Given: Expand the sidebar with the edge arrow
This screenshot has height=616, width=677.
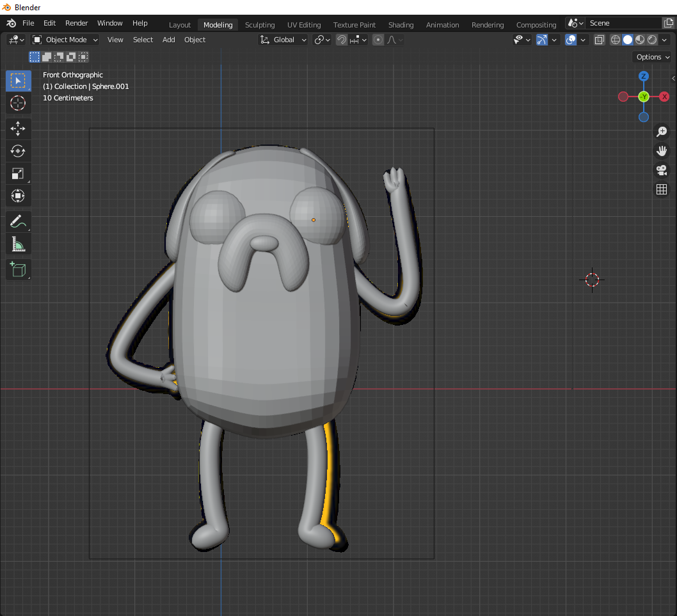Looking at the screenshot, I should [674, 78].
